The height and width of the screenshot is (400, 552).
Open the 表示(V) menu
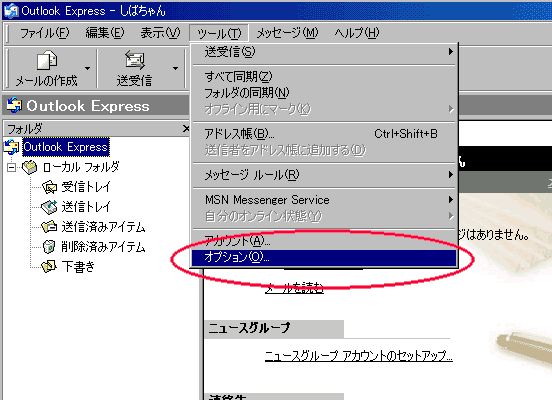[x=160, y=33]
